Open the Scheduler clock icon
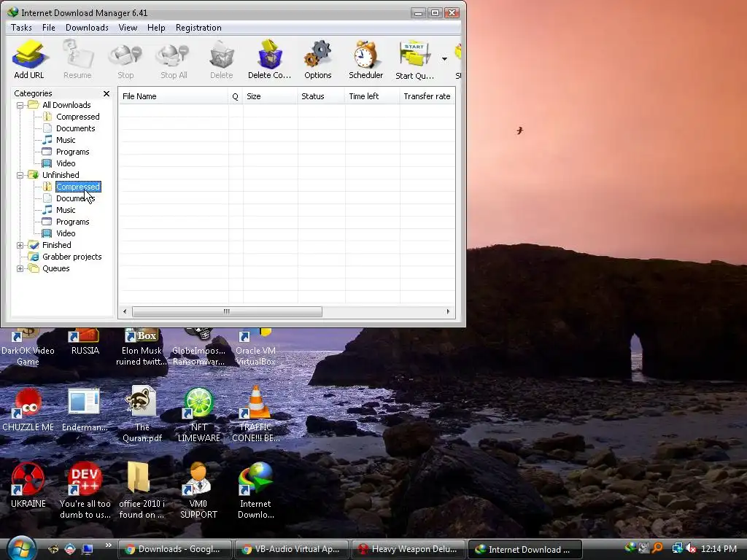747x560 pixels. tap(366, 59)
